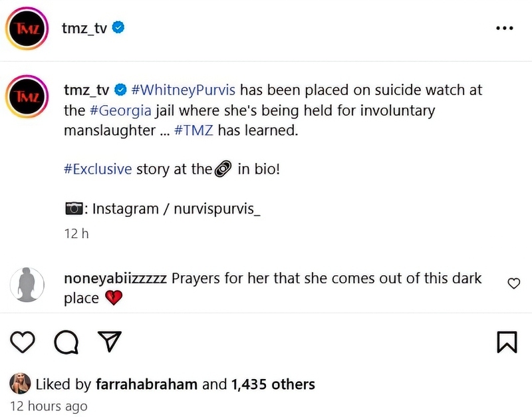Like noneyabiizzzzz's comment
This screenshot has width=532, height=417.
[513, 284]
